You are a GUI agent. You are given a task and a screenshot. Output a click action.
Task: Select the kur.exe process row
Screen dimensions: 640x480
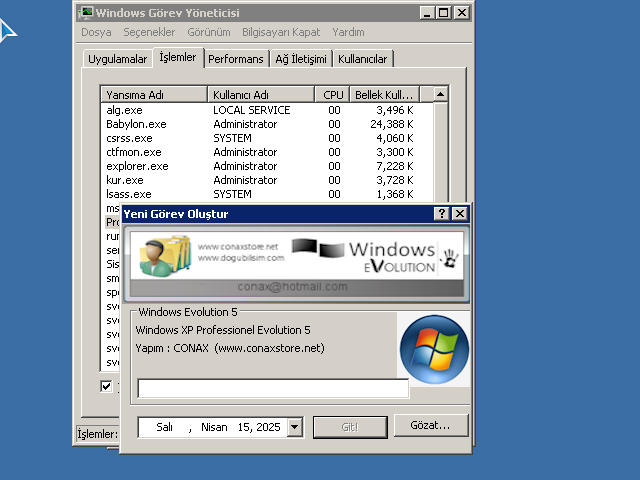click(x=267, y=180)
